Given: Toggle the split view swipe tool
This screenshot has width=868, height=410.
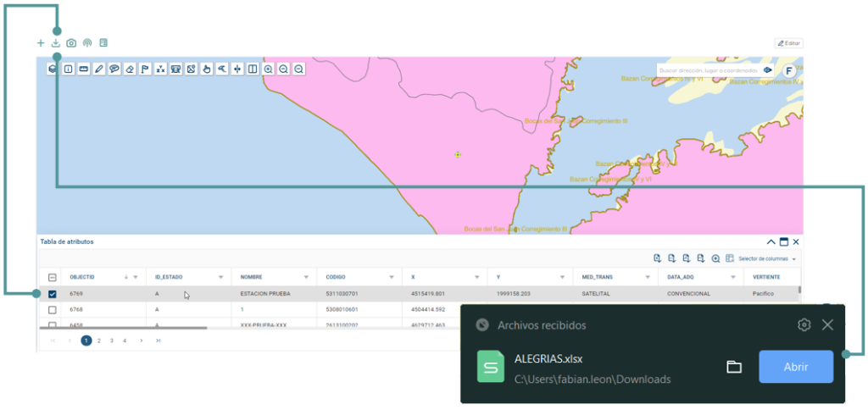Looking at the screenshot, I should [253, 69].
